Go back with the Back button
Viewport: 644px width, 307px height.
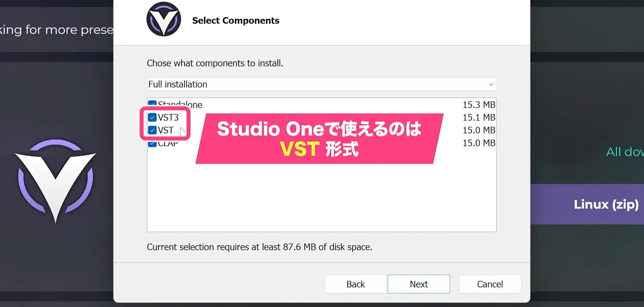[x=355, y=284]
